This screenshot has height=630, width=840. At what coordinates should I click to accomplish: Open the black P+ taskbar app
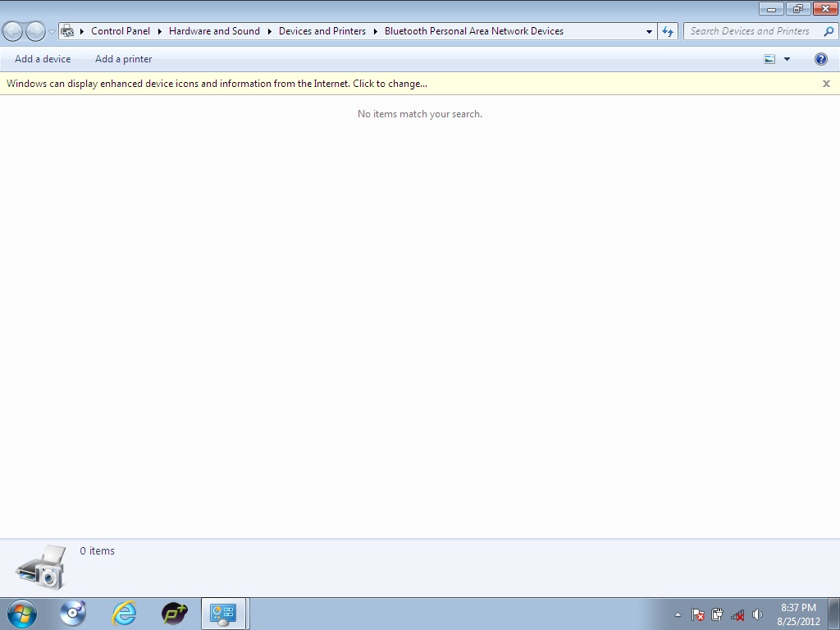174,614
